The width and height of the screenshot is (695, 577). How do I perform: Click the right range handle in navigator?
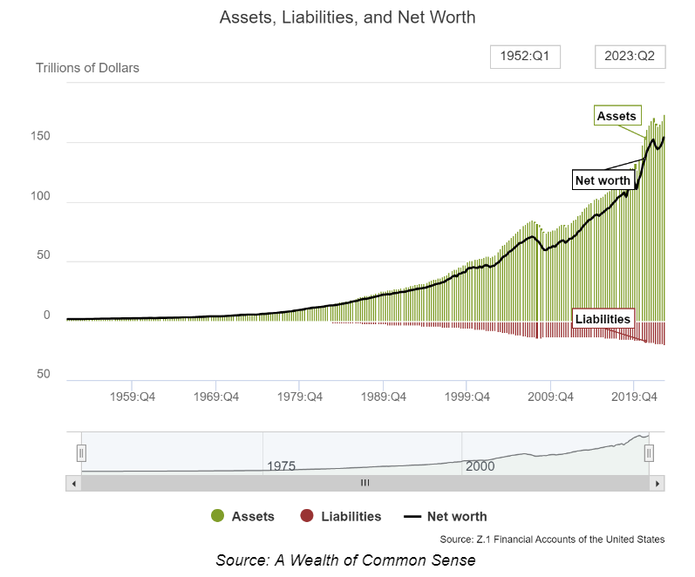649,453
